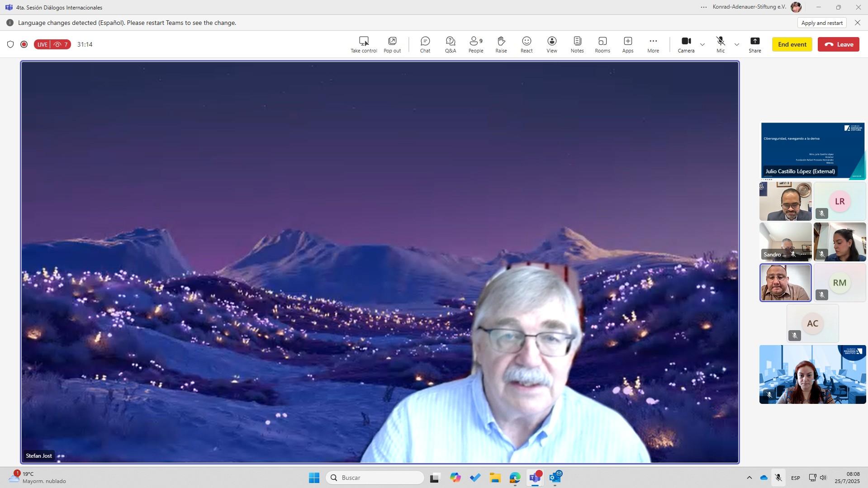Viewport: 868px width, 488px height.
Task: Pop out the shared video
Action: [392, 44]
